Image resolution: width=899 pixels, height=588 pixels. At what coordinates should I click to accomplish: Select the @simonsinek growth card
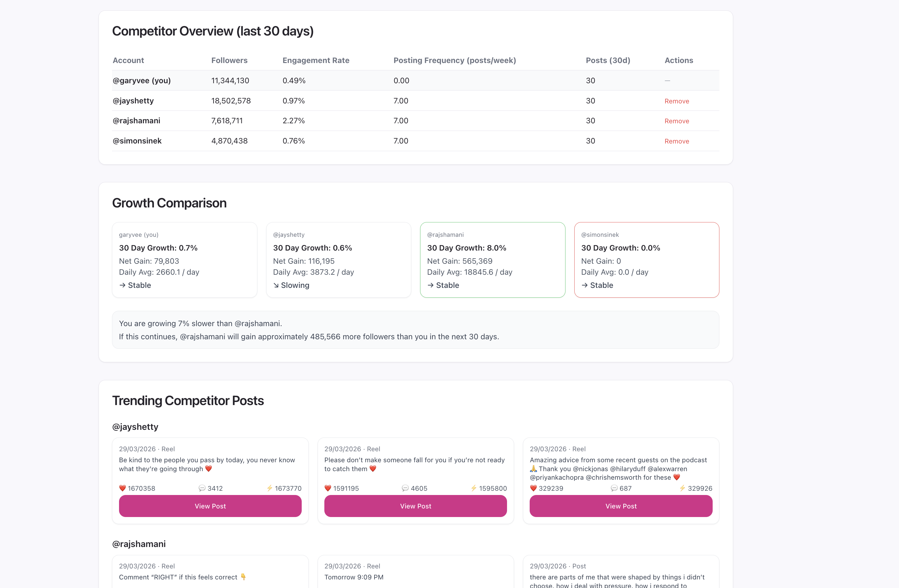pyautogui.click(x=646, y=259)
